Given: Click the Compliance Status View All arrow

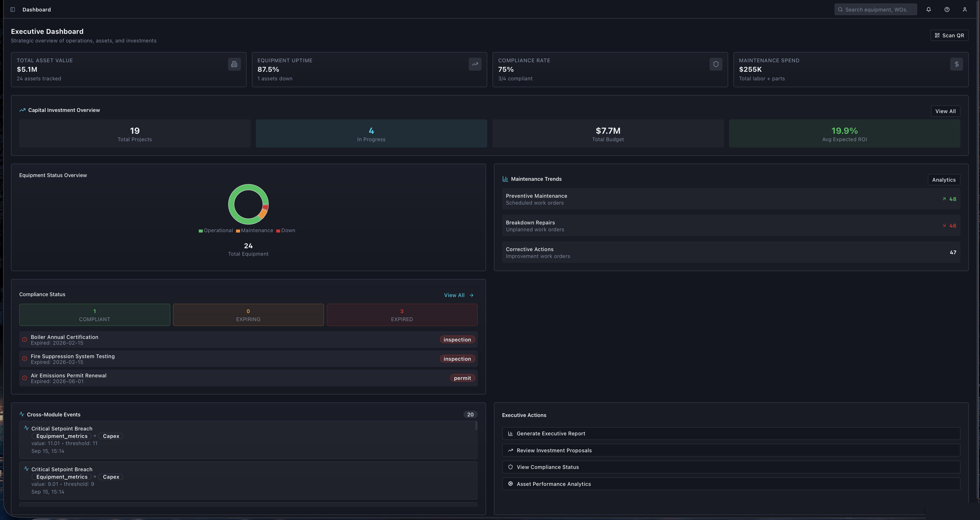Looking at the screenshot, I should point(472,295).
